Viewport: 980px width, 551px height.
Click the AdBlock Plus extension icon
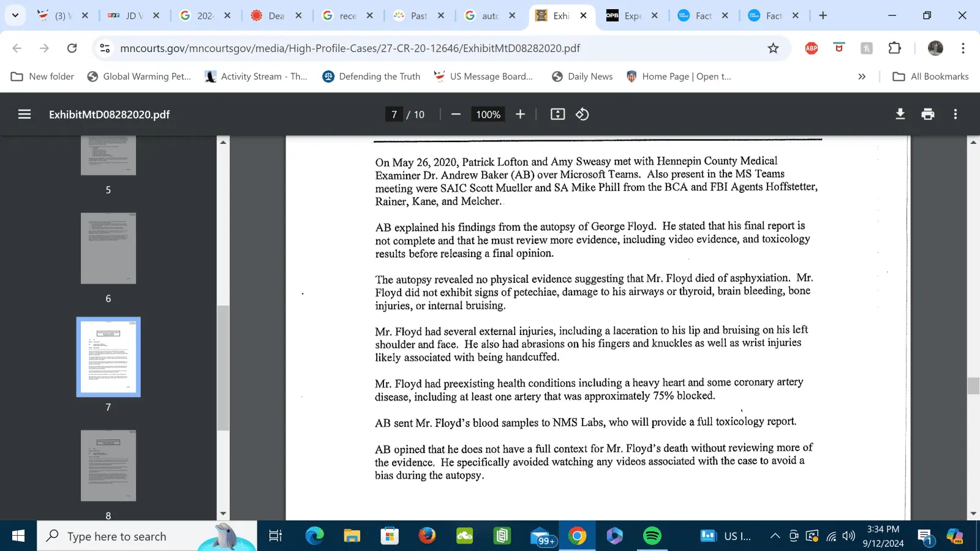(x=812, y=48)
